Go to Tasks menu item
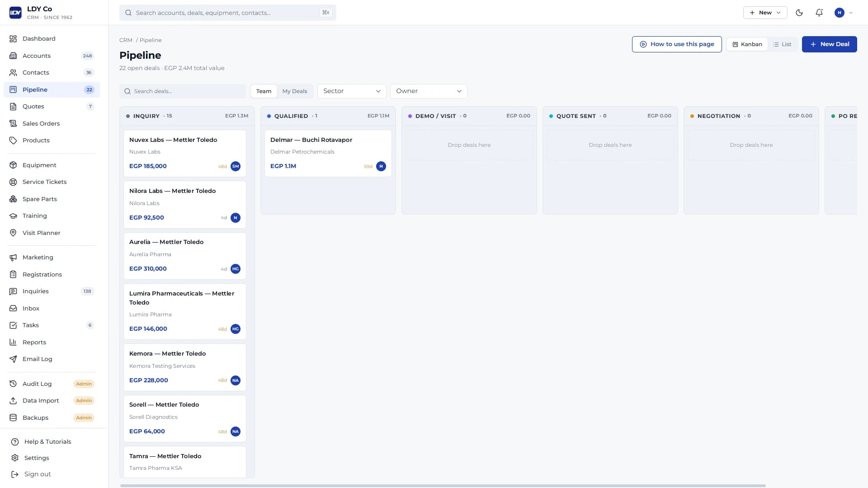The image size is (868, 488). coord(52,325)
